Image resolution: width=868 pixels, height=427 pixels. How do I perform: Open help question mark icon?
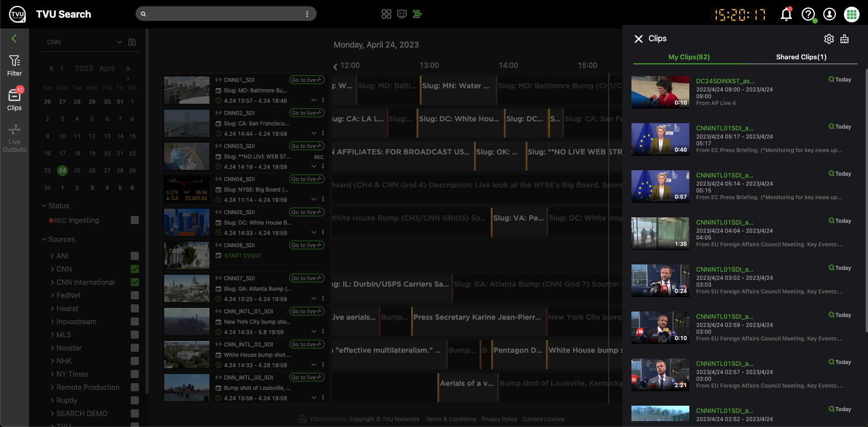808,14
